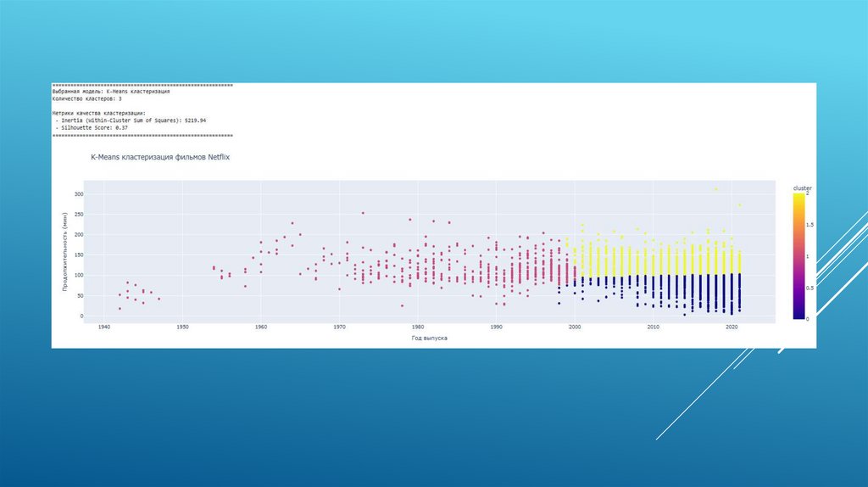Click colorbar tick label 0.5
The width and height of the screenshot is (868, 487).
pyautogui.click(x=810, y=288)
